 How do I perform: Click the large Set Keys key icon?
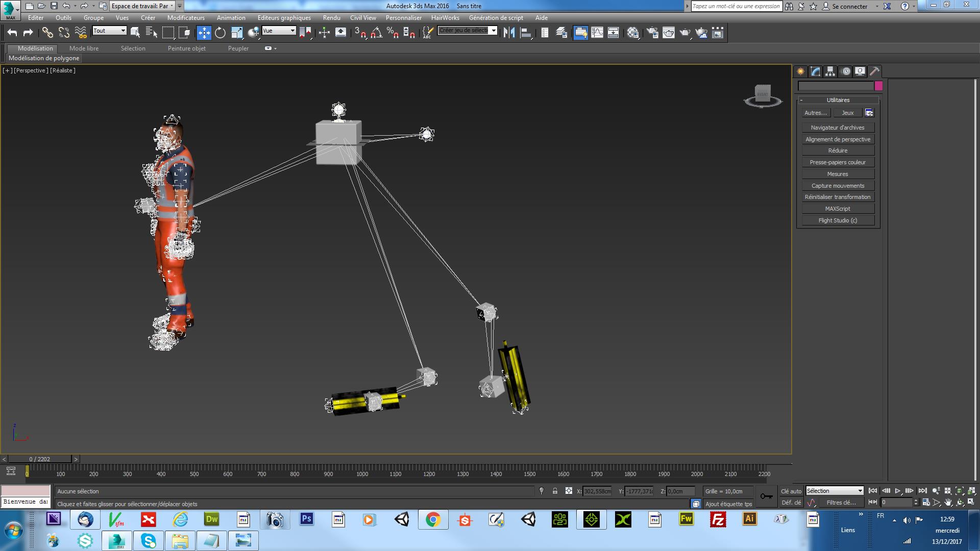point(766,496)
